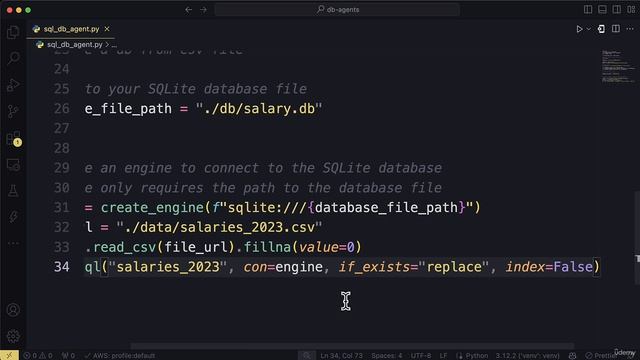Click read_csv on line 33
Screen dimensions: 640x360
click(x=124, y=247)
